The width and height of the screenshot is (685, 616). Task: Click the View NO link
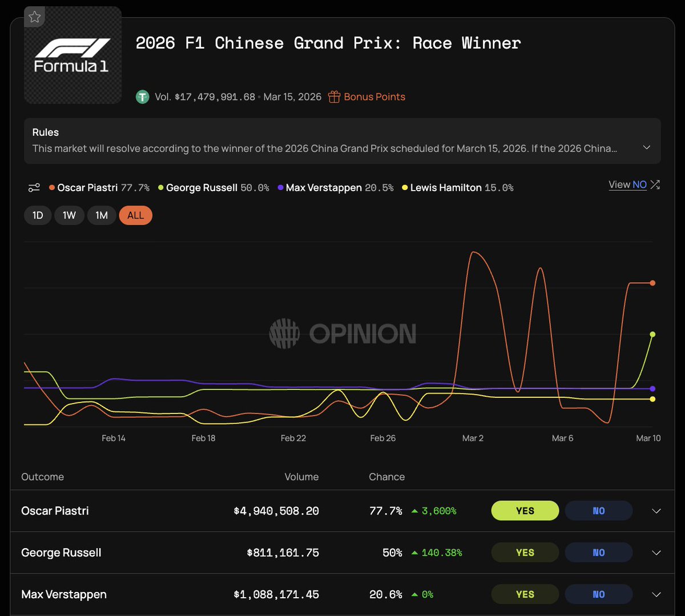pos(627,184)
